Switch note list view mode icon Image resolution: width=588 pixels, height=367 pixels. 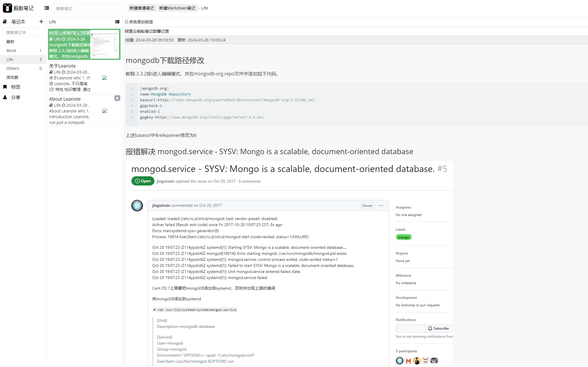pyautogui.click(x=117, y=22)
